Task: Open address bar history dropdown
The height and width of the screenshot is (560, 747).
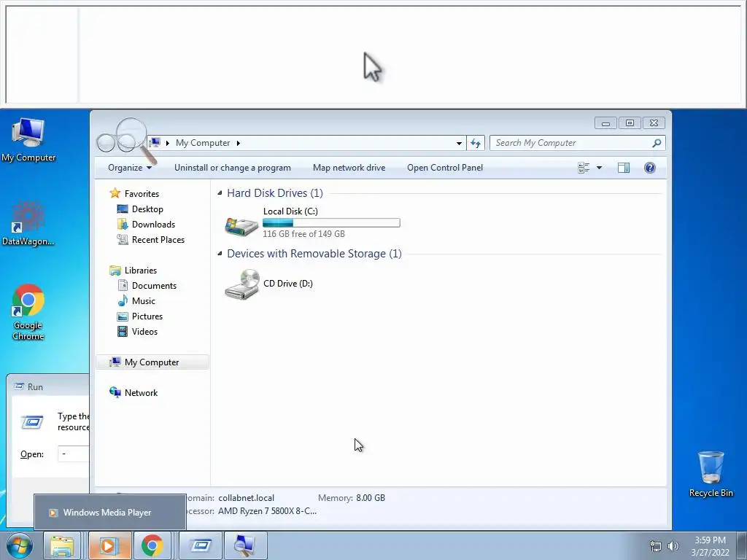Action: coord(459,143)
